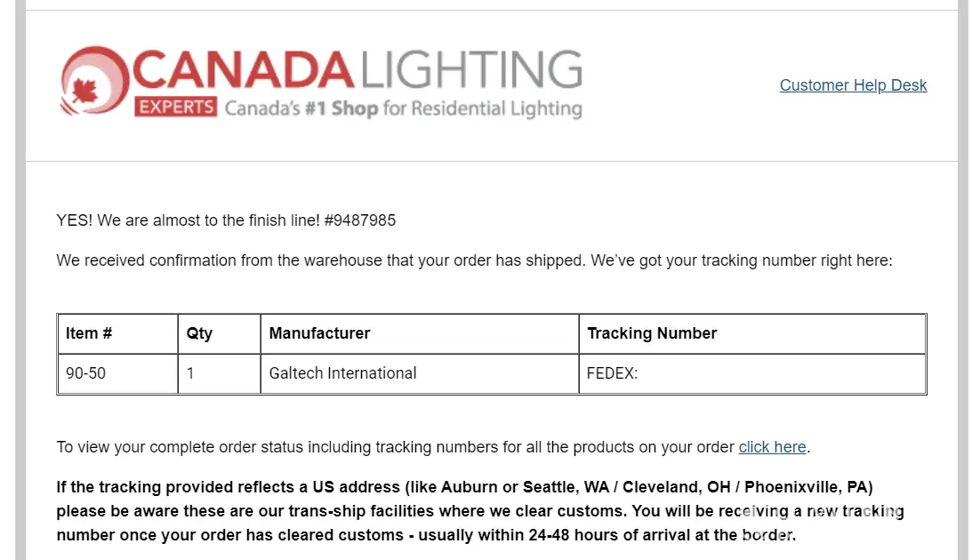Click the quantity cell showing 1
This screenshot has height=560, width=972.
pyautogui.click(x=191, y=373)
